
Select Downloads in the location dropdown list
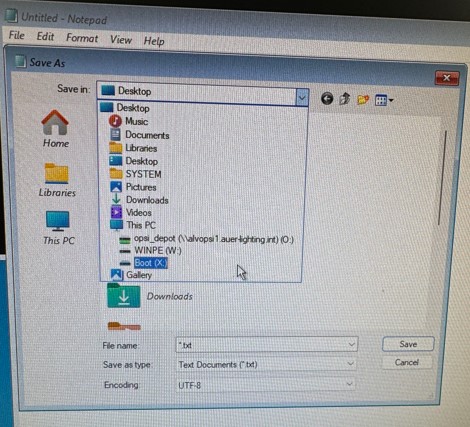203,200
